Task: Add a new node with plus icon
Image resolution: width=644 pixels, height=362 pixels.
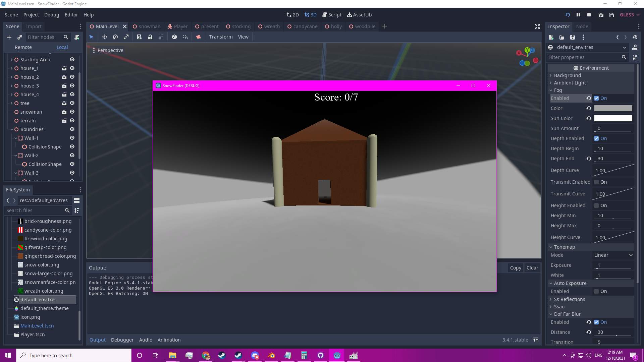Action: click(x=9, y=37)
